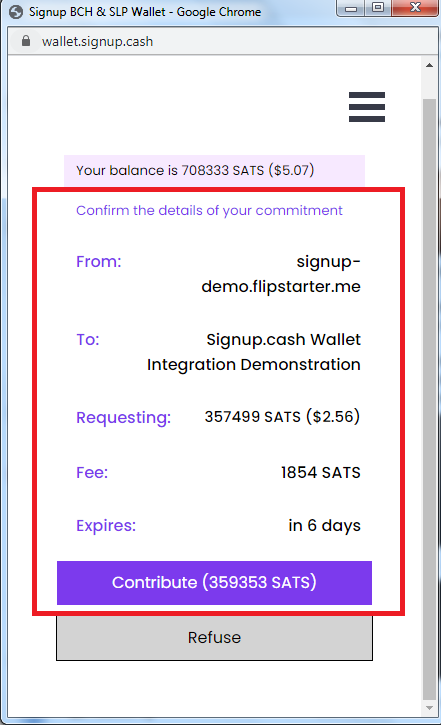Click the scrollbar down arrow
This screenshot has width=441, height=725.
(429, 708)
